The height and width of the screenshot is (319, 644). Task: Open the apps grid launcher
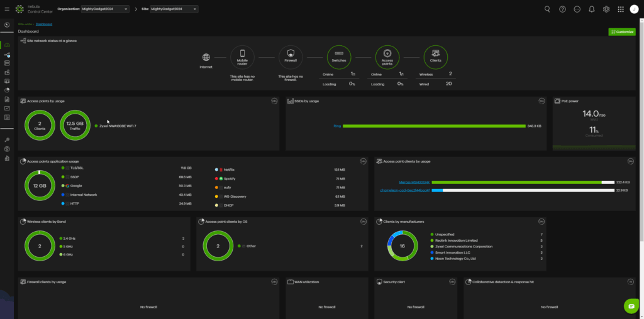click(x=621, y=9)
